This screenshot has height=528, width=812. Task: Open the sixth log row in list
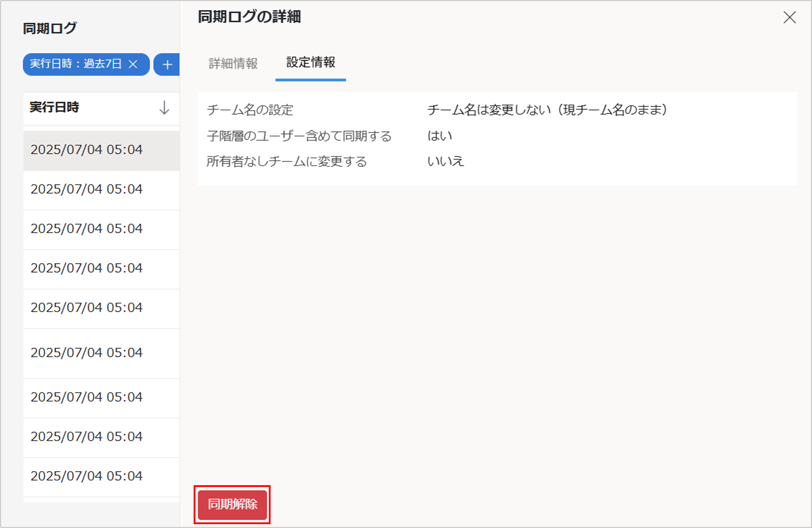[87, 353]
